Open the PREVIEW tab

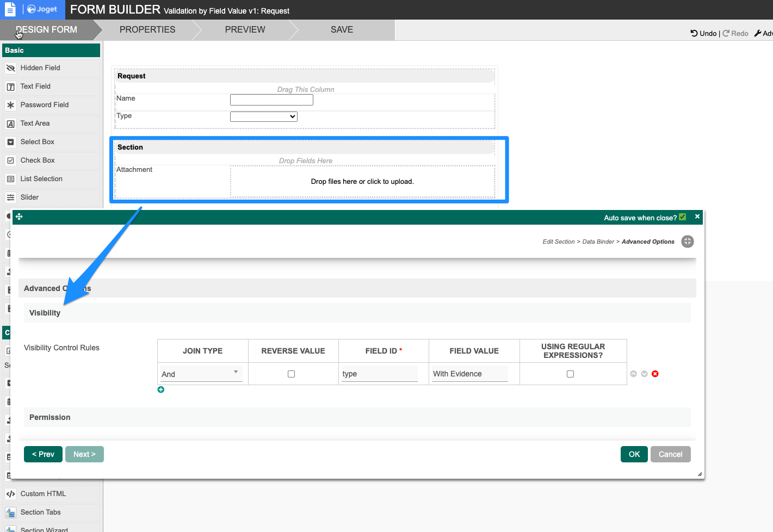(245, 30)
